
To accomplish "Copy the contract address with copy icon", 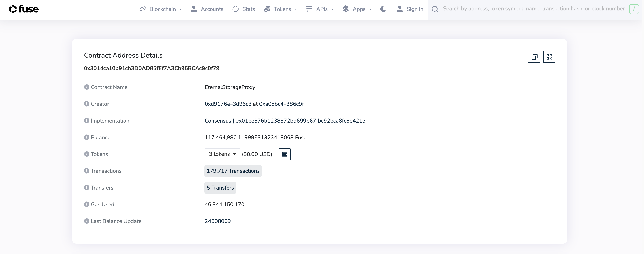I will [534, 57].
